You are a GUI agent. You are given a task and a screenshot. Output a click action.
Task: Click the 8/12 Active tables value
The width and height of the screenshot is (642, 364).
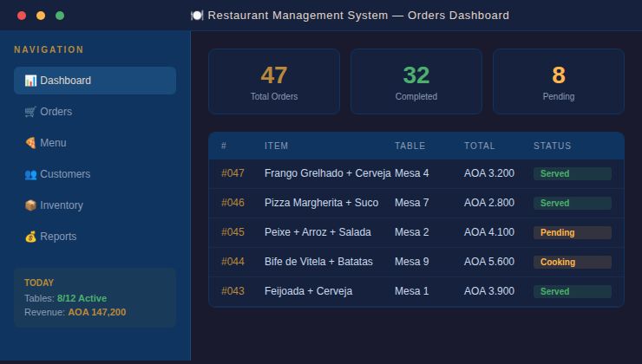point(82,298)
